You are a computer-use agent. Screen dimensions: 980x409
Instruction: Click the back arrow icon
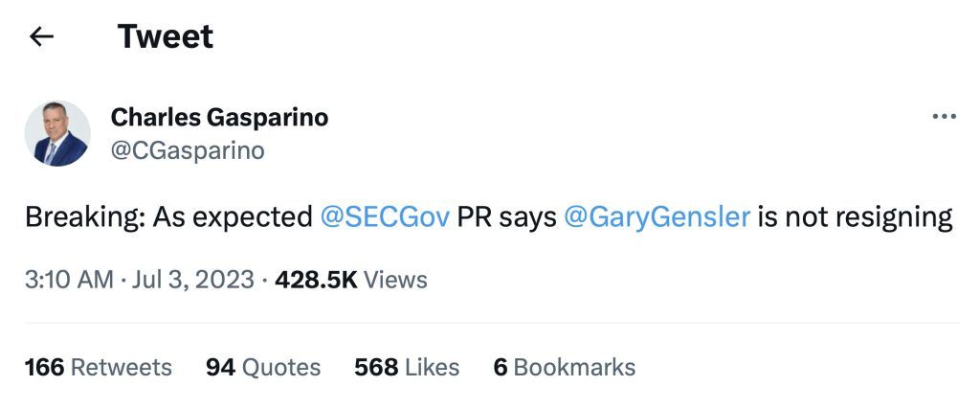41,37
